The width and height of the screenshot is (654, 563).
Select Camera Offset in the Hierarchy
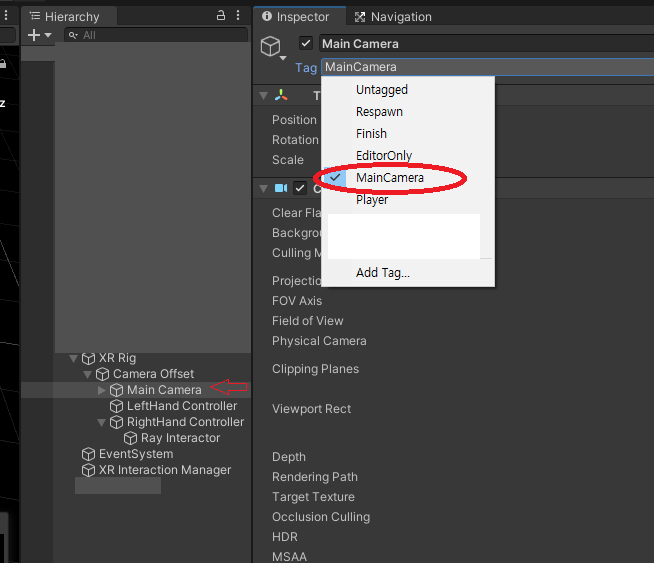point(153,374)
